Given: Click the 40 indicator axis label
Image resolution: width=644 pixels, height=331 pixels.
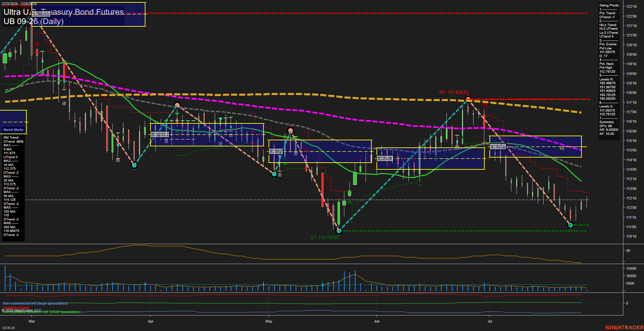Looking at the screenshot, I should (628, 251).
